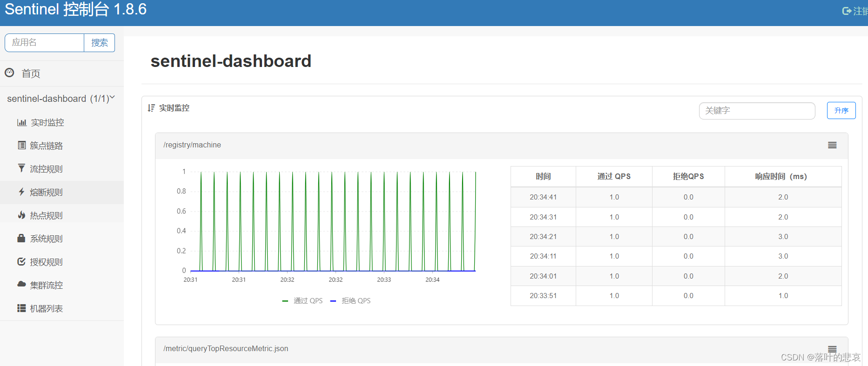Click the 时间 column header
Screen dimensions: 868x366
click(543, 176)
